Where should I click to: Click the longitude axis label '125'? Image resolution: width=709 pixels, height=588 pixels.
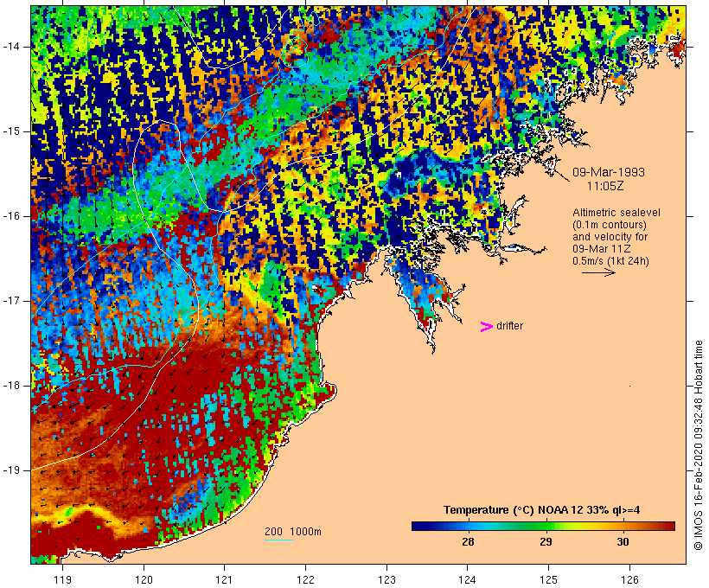tap(548, 579)
